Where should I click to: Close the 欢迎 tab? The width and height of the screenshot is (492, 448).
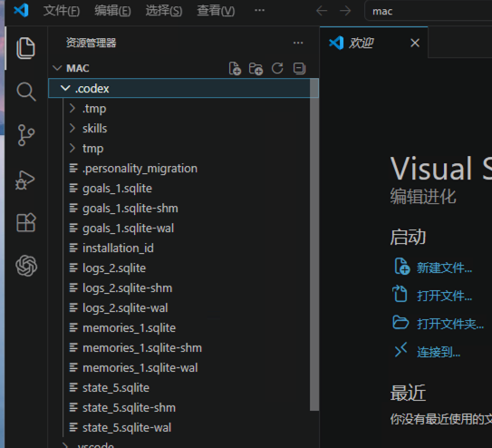[415, 43]
